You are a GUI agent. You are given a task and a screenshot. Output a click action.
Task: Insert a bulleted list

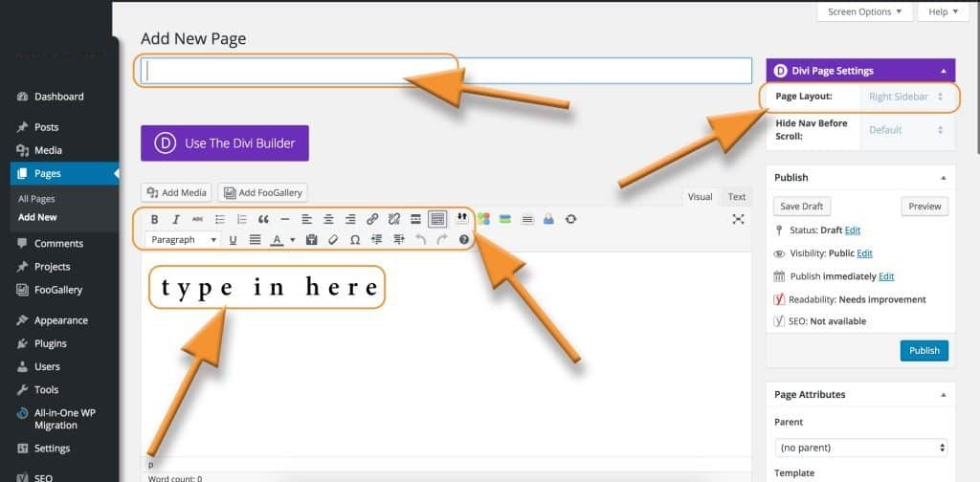pyautogui.click(x=220, y=219)
